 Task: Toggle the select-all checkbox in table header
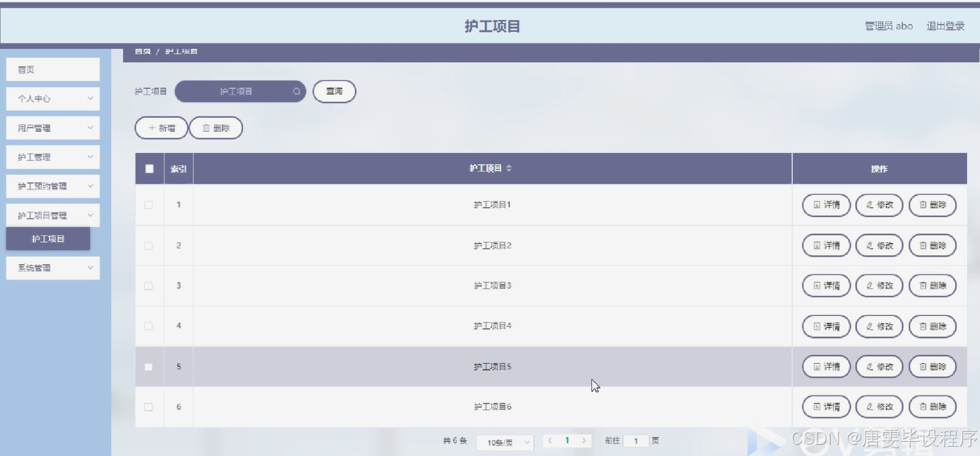tap(150, 169)
